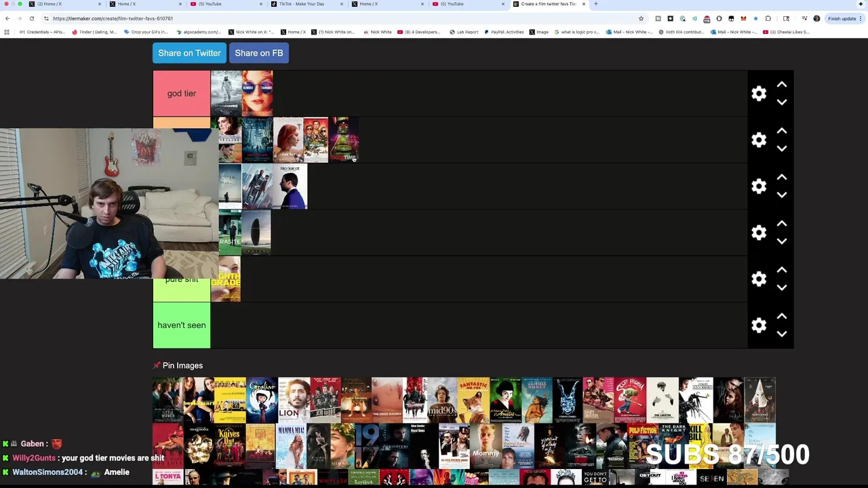This screenshot has width=868, height=488.
Task: Select Donnie Darko poster in pool
Action: [568, 401]
